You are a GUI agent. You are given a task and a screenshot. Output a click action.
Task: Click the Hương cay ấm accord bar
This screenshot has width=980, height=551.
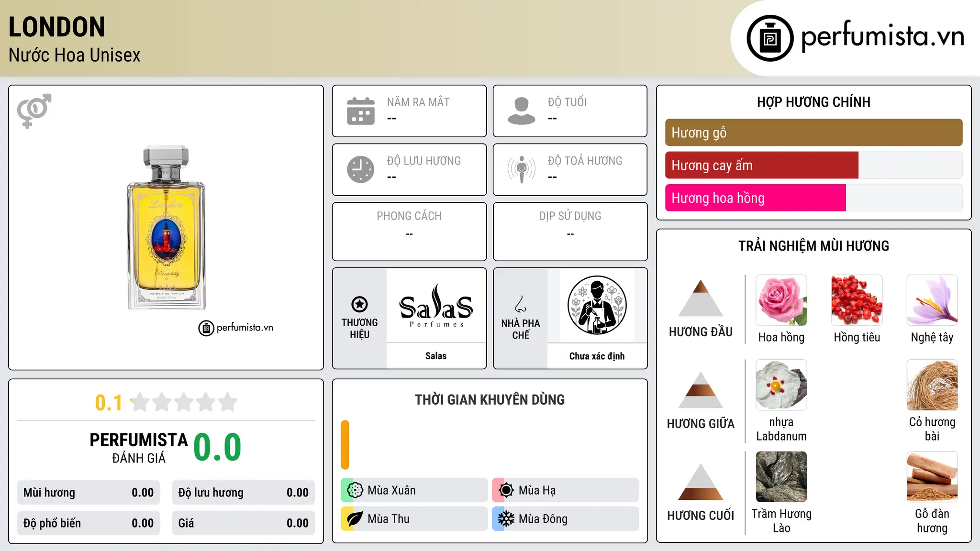point(813,165)
